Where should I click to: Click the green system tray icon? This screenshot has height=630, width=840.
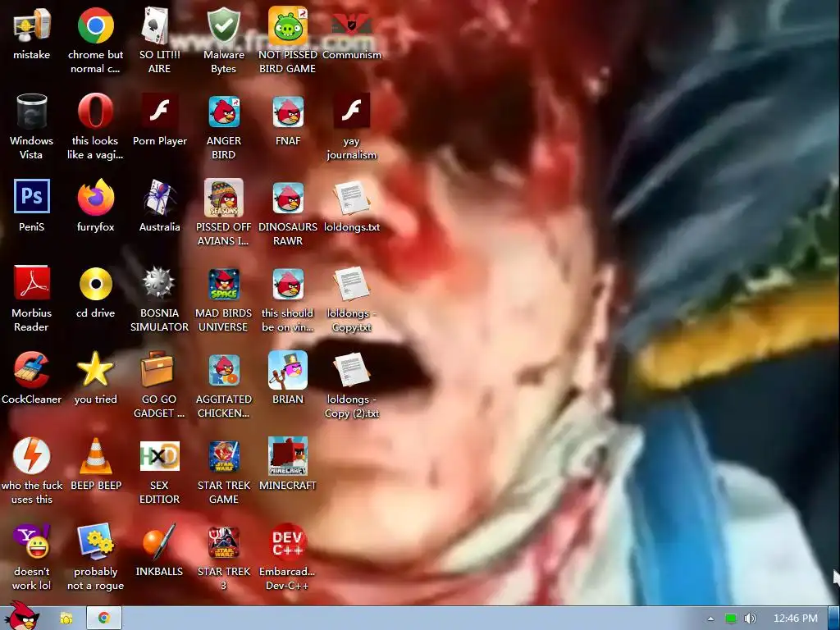[731, 619]
